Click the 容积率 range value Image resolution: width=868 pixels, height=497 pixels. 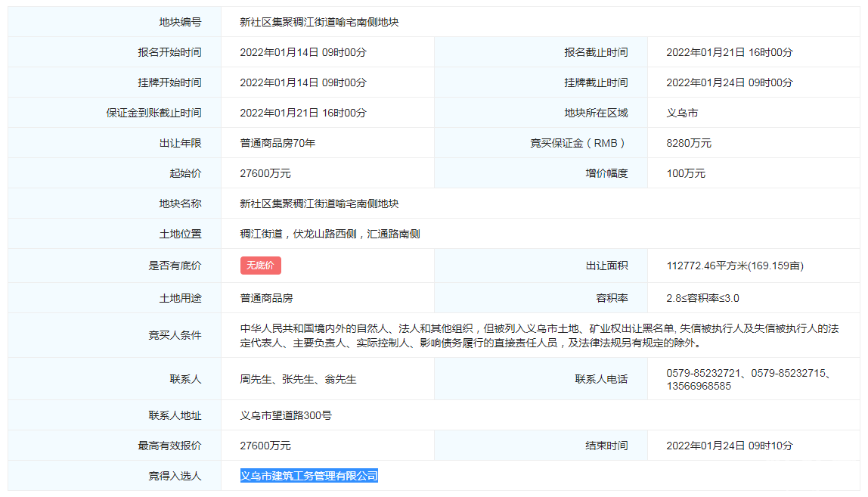(702, 298)
